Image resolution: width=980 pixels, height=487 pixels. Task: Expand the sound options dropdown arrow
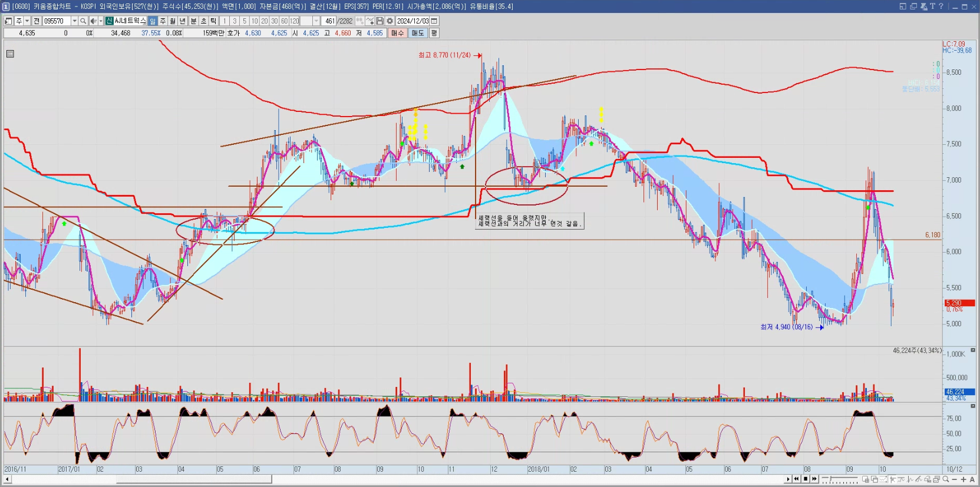click(x=101, y=21)
